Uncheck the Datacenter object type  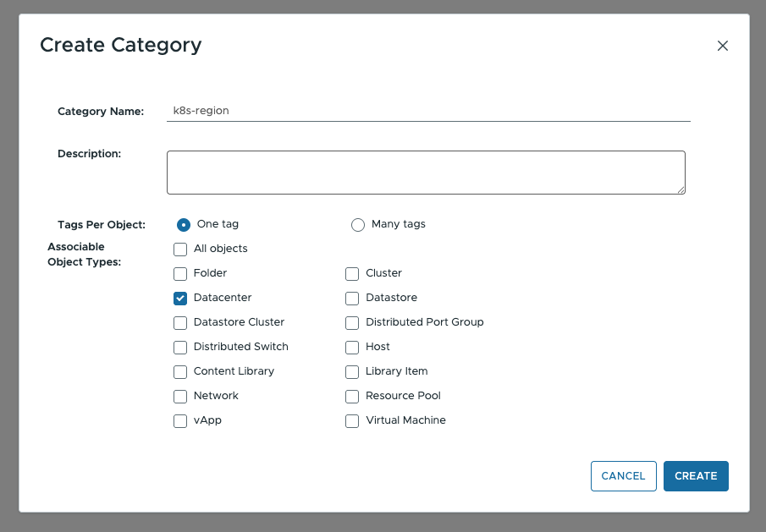[180, 298]
